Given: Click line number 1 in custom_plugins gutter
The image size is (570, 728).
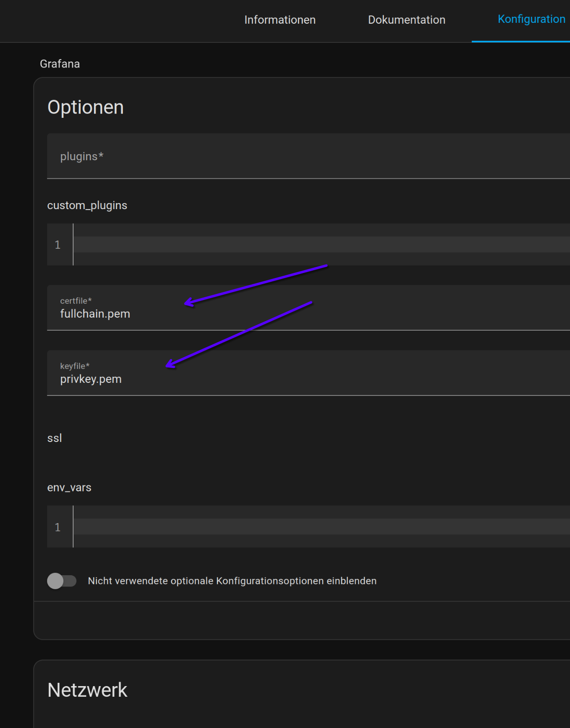Looking at the screenshot, I should pos(58,245).
